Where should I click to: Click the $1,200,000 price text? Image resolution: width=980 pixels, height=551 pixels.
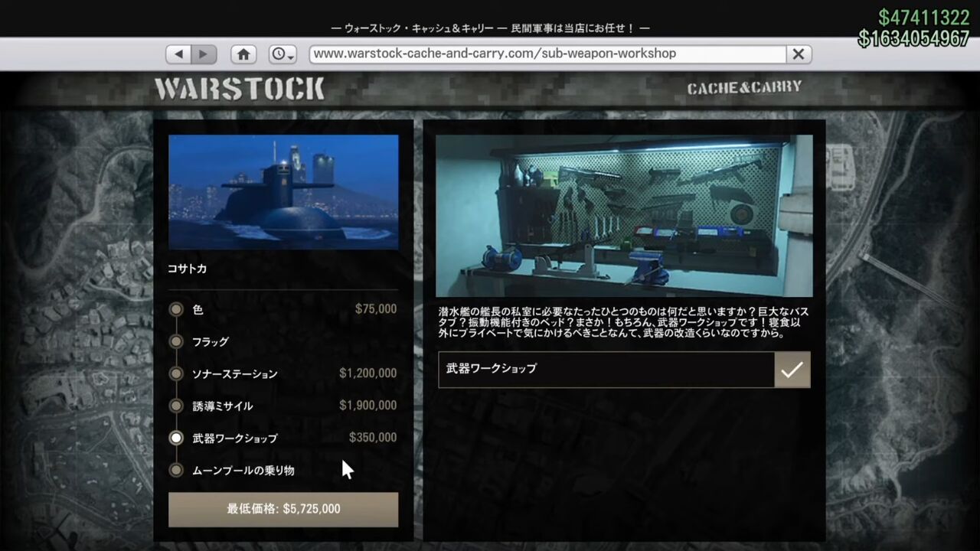368,373
